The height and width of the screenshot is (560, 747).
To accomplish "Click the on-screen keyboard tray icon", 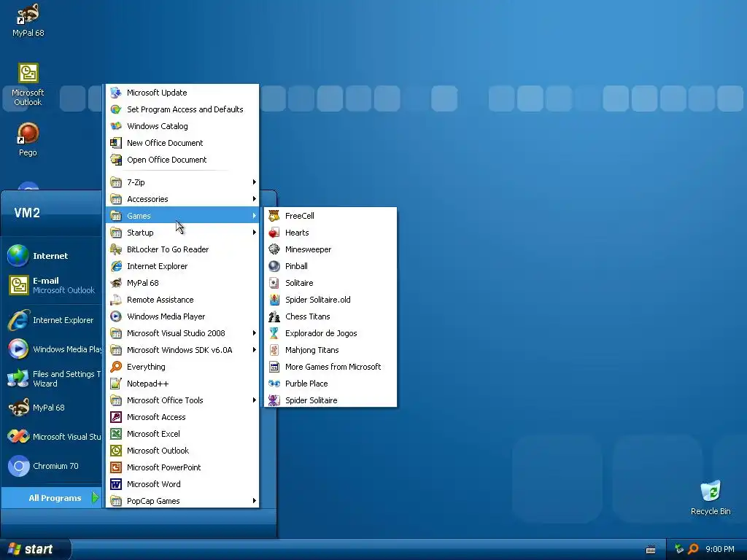I will click(x=650, y=550).
